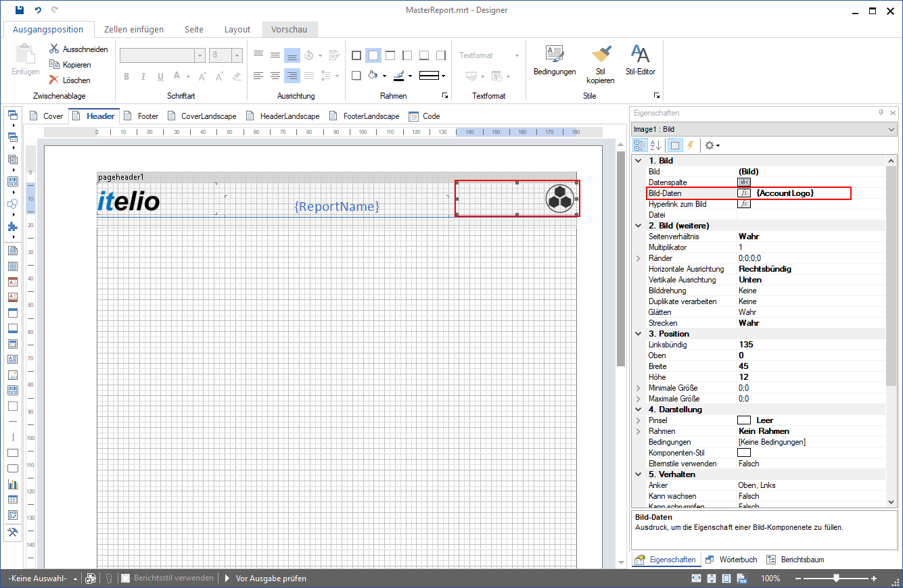Viewport: 903px width, 588px height.
Task: Open the HeaderLandscape page tab
Action: (x=283, y=116)
